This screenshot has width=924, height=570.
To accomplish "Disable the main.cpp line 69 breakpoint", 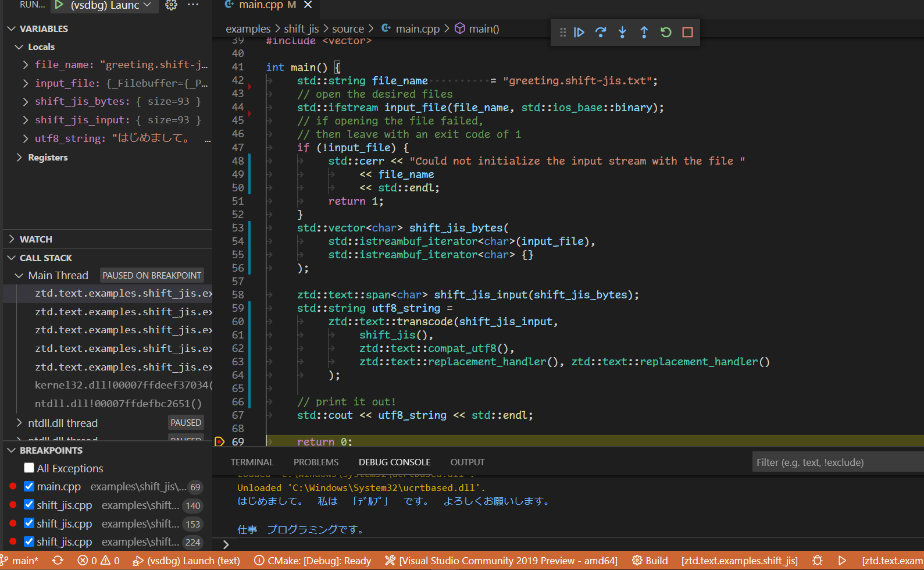I will click(x=29, y=486).
